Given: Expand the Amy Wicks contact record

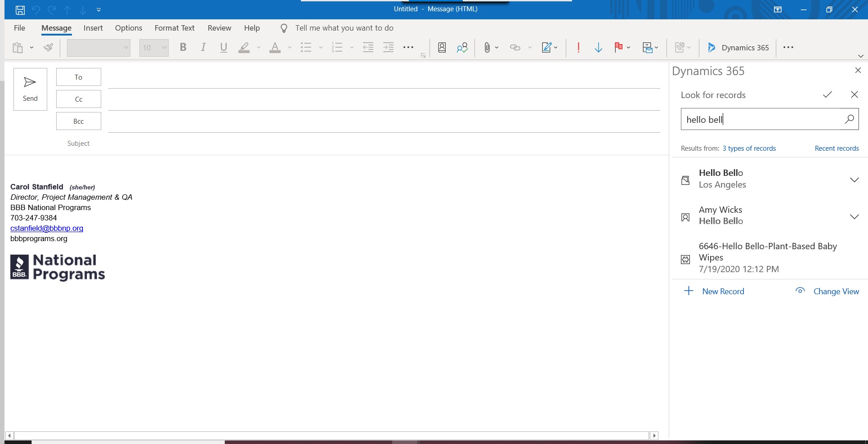Looking at the screenshot, I should tap(855, 216).
